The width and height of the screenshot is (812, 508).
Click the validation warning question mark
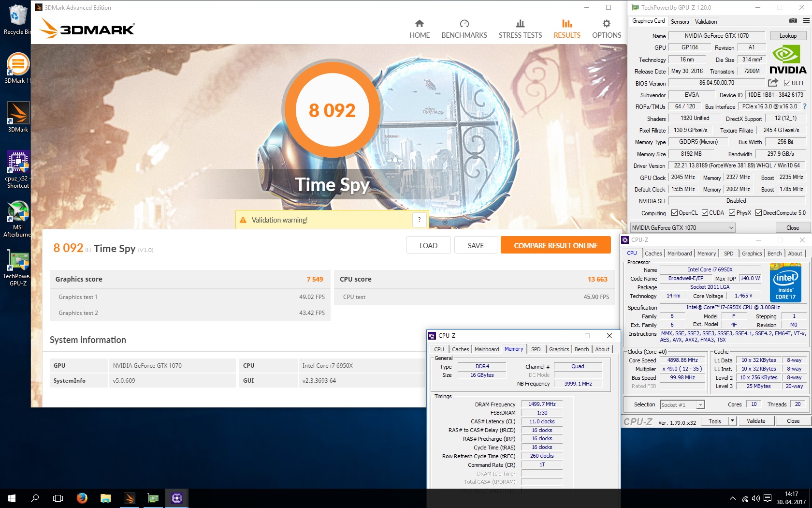[x=420, y=220]
